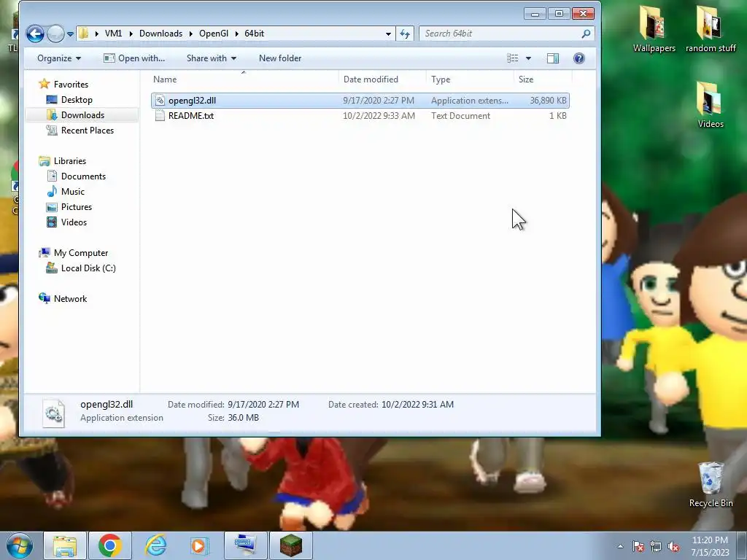
Task: Click the details pane Date created value
Action: coord(417,404)
